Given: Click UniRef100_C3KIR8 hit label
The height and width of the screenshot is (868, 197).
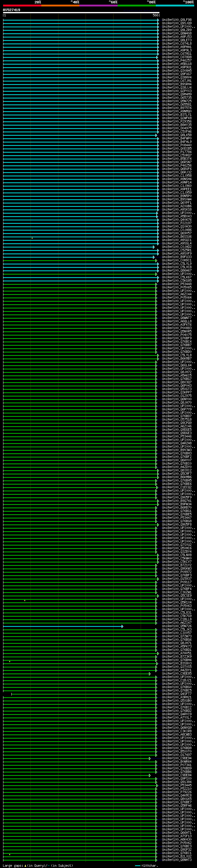Looking at the screenshot, I should pos(177,732).
